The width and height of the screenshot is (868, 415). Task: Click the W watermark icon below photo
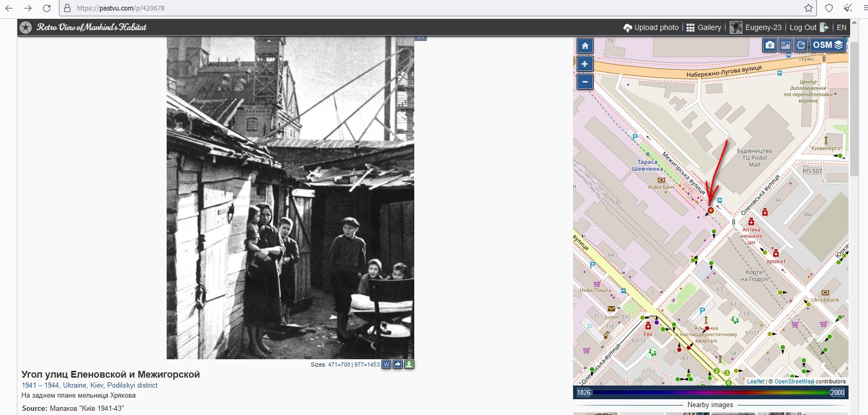click(x=386, y=365)
